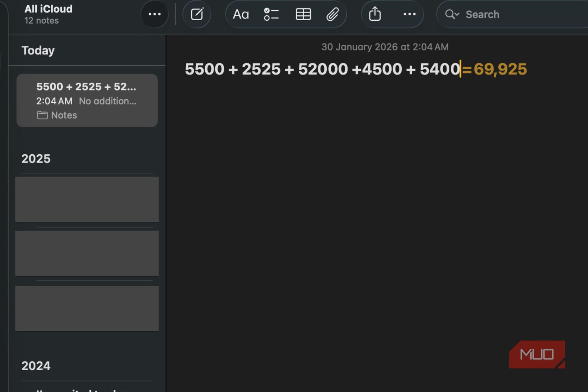Insert a checklist into the note
588x392 pixels.
[x=271, y=14]
